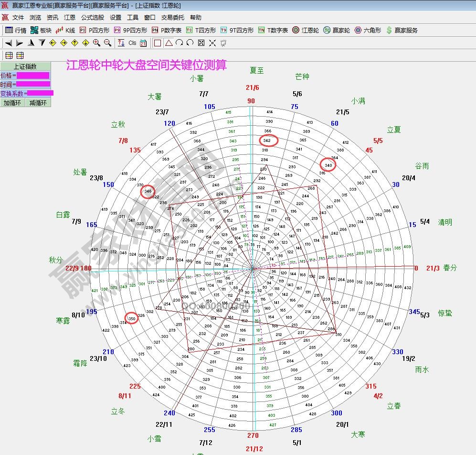Open the 公式选股 menu
This screenshot has height=455, width=476.
[92, 17]
